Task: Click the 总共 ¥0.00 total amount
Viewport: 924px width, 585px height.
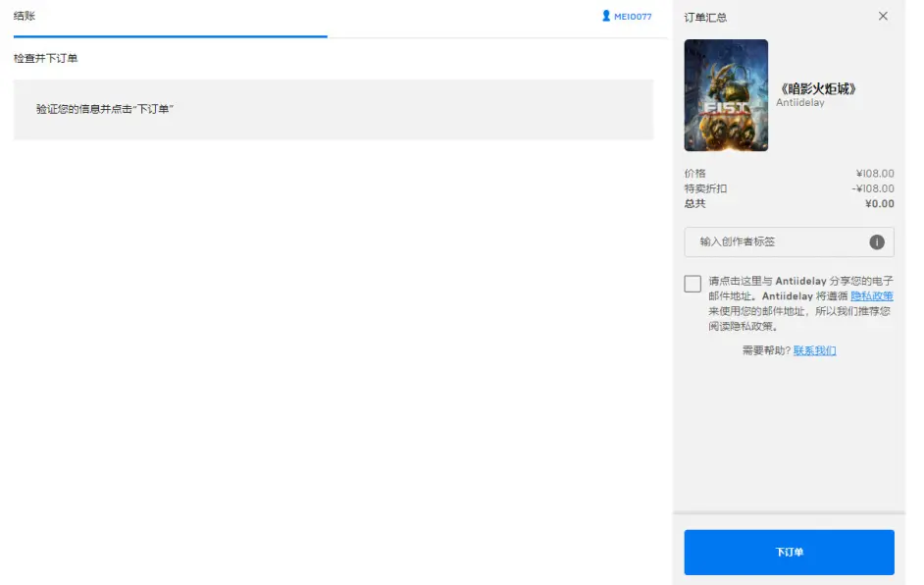Action: click(x=879, y=204)
